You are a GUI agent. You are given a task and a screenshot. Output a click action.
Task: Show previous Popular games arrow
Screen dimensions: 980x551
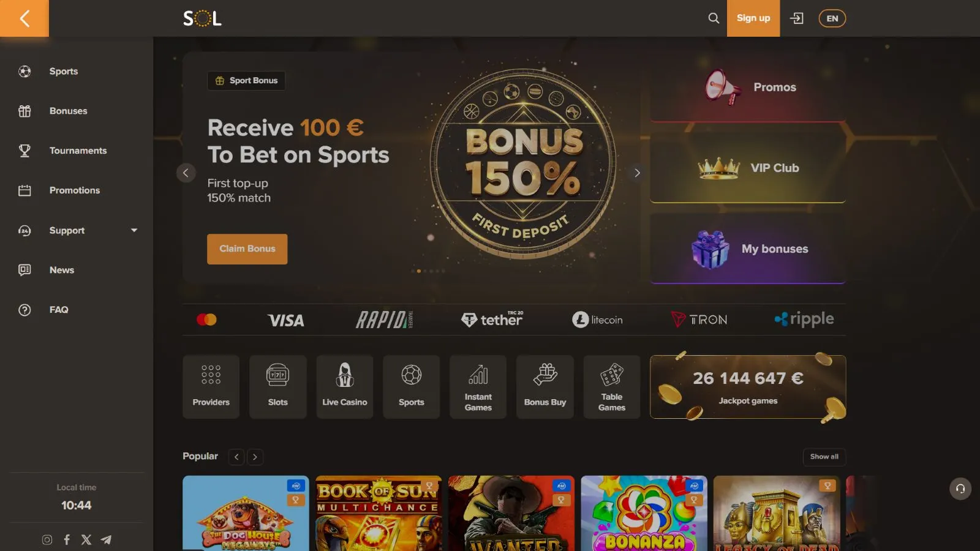236,457
